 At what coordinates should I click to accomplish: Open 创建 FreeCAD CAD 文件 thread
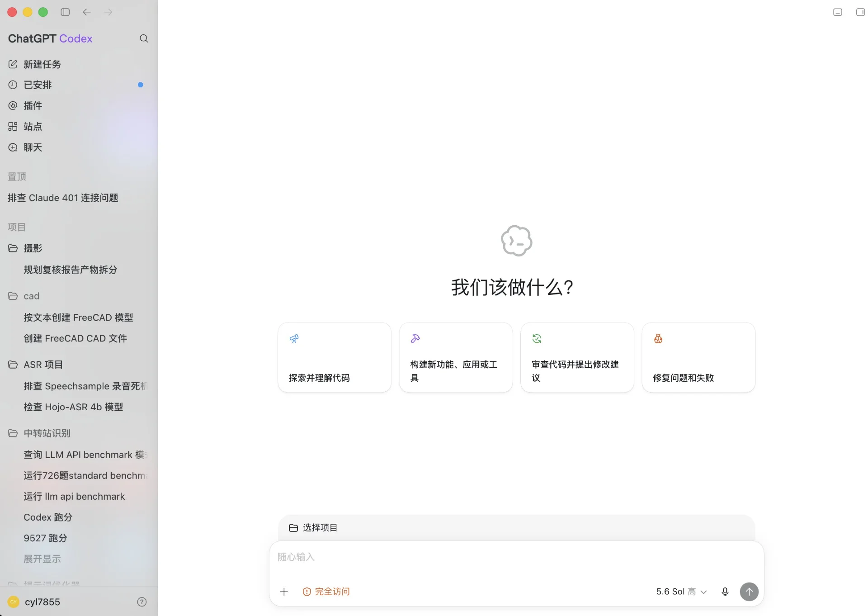coord(76,338)
